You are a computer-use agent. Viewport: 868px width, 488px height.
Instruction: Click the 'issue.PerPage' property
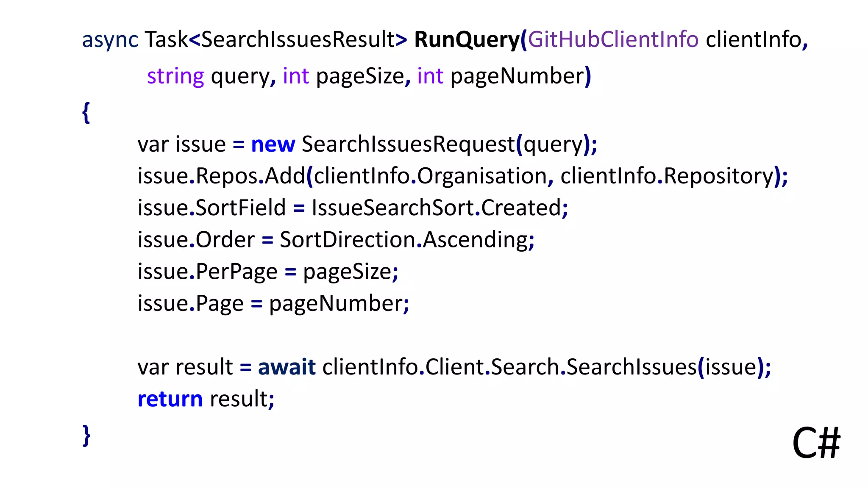click(x=208, y=272)
